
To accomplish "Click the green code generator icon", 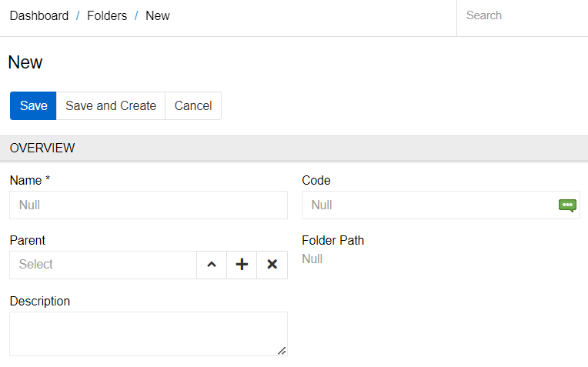I will click(567, 205).
